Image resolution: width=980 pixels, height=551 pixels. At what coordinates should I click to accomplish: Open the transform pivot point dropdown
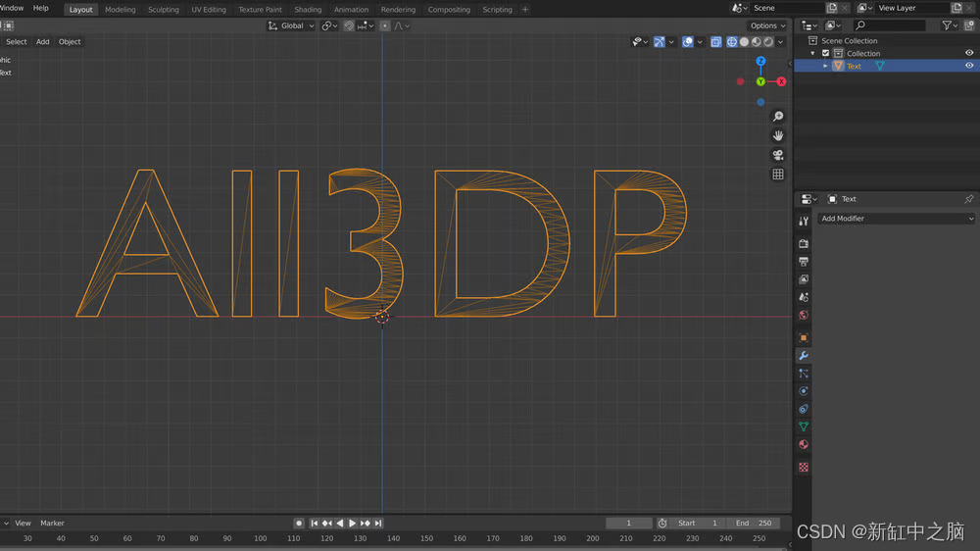(x=329, y=25)
